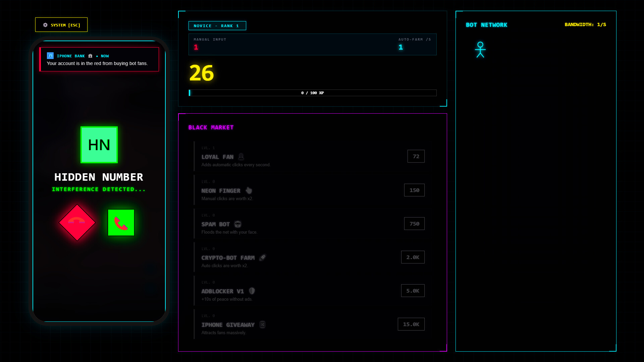Buy iPhone Giveaway for 15.0K
Image resolution: width=644 pixels, height=362 pixels.
pyautogui.click(x=411, y=324)
